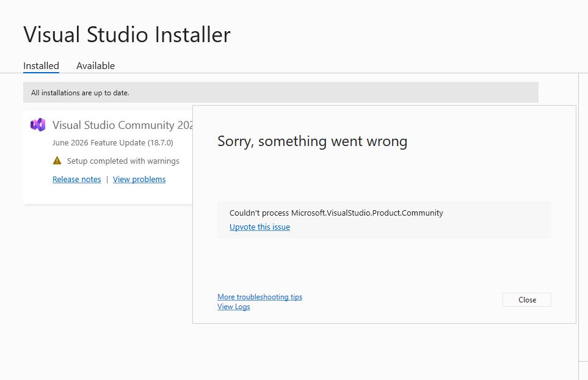
Task: Click 'All installations are up to date.' message
Action: point(80,93)
